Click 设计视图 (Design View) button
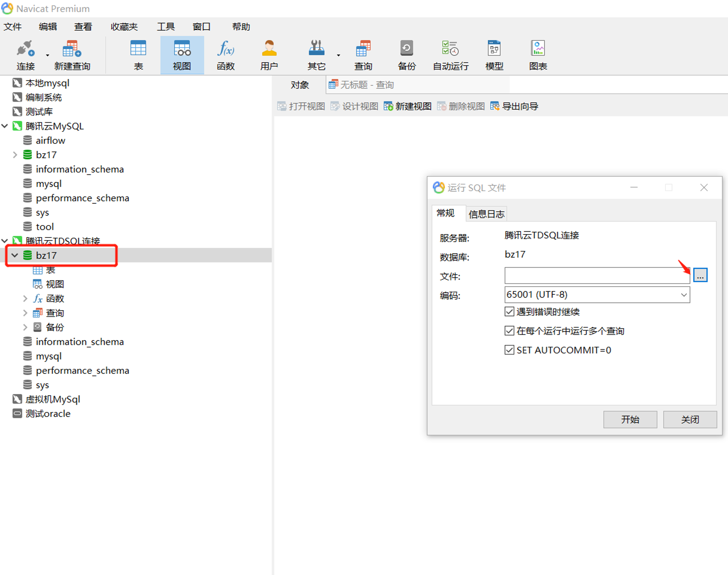The height and width of the screenshot is (575, 728). (x=354, y=106)
